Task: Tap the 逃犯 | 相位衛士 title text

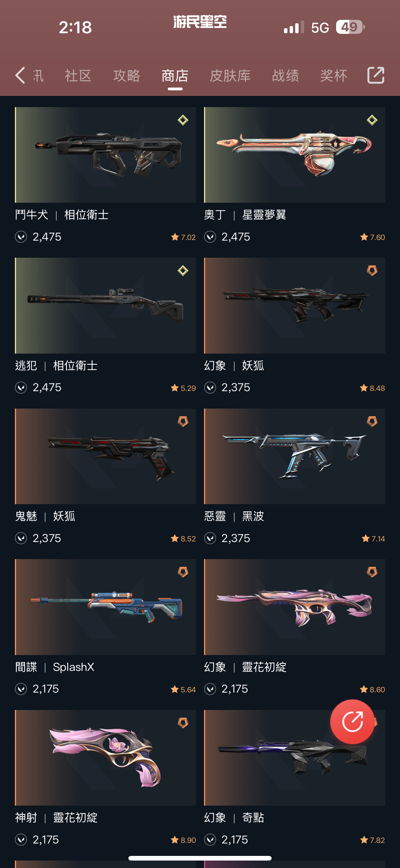Action: (56, 366)
